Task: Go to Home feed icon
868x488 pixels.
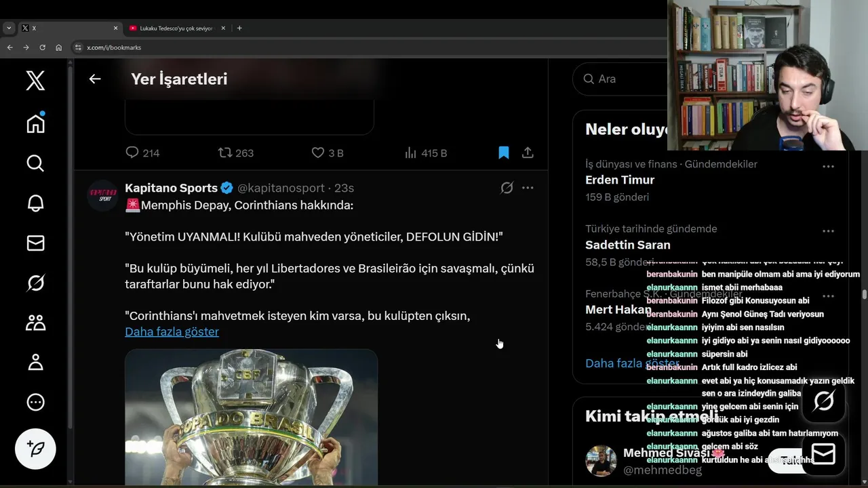Action: [x=35, y=123]
